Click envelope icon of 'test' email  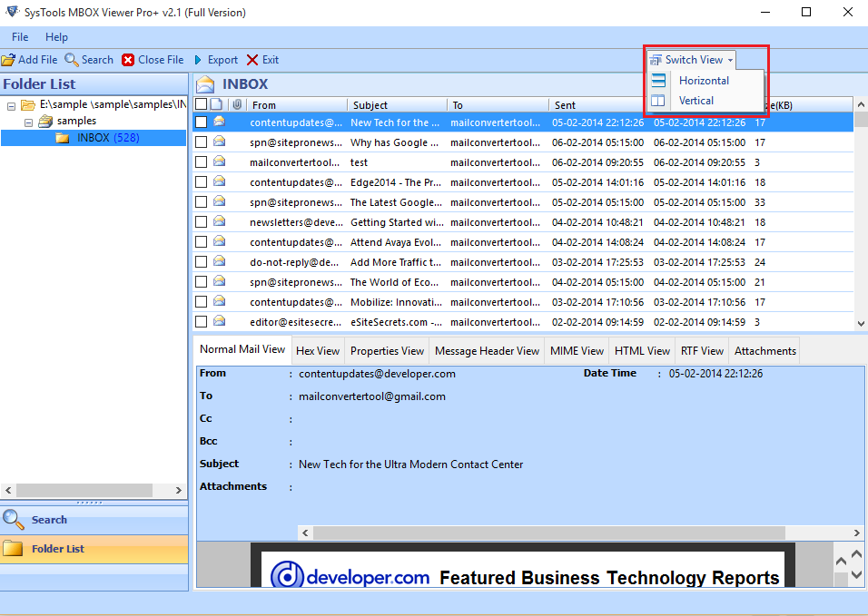pos(220,161)
